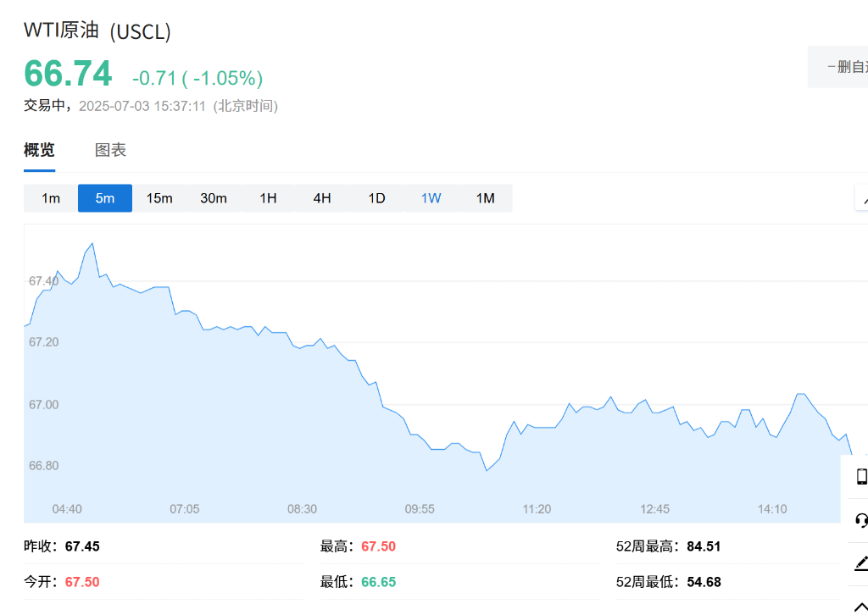Open the mobile phone app icon
The width and height of the screenshot is (868, 615).
[x=861, y=476]
